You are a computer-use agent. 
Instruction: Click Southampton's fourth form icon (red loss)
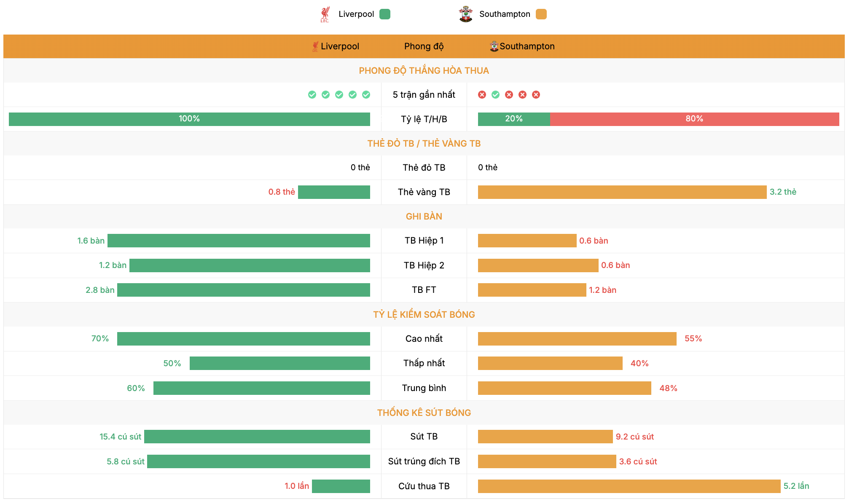523,95
